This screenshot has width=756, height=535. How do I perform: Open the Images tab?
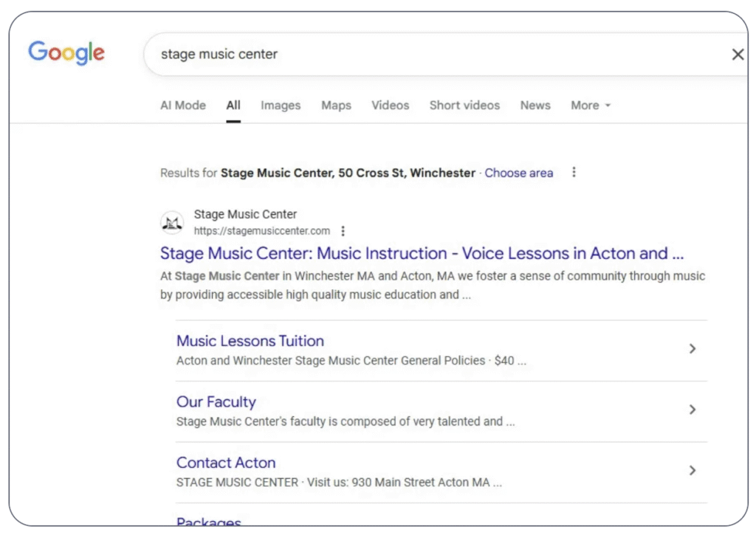coord(281,105)
